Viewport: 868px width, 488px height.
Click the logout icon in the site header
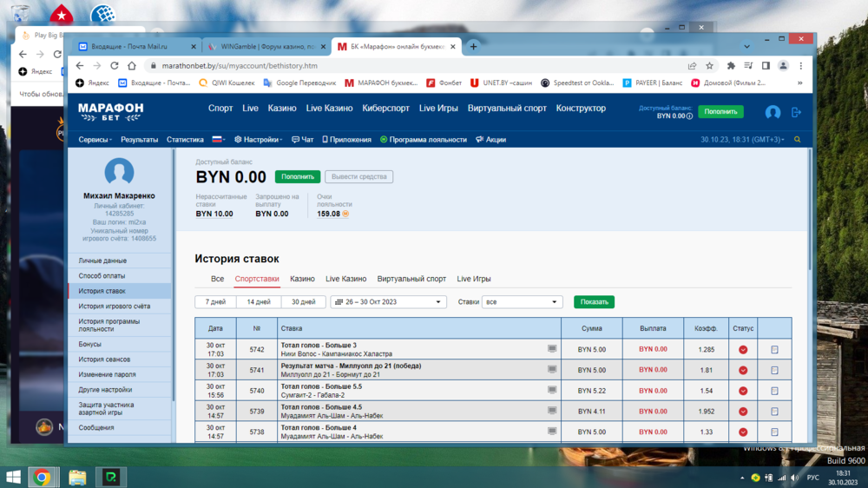(x=796, y=112)
